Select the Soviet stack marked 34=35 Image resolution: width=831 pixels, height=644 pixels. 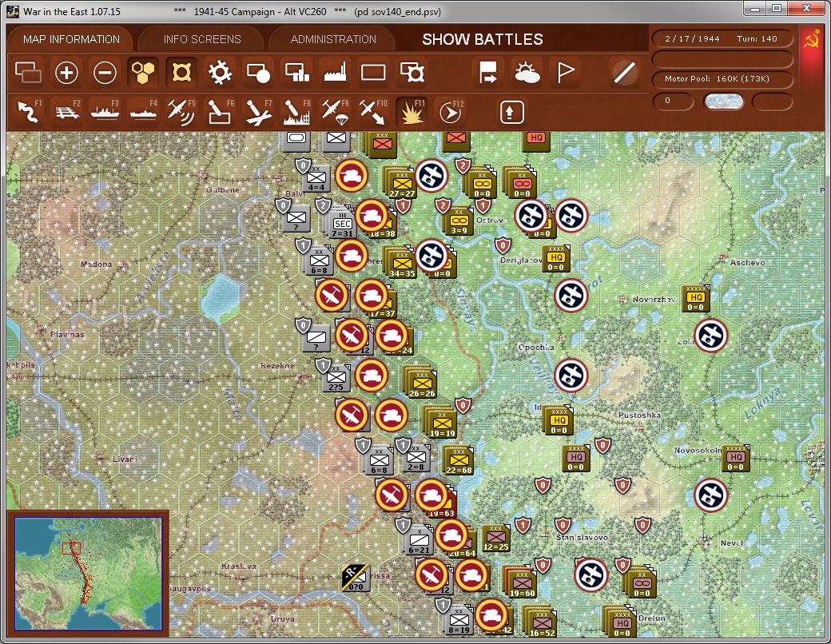(x=402, y=264)
